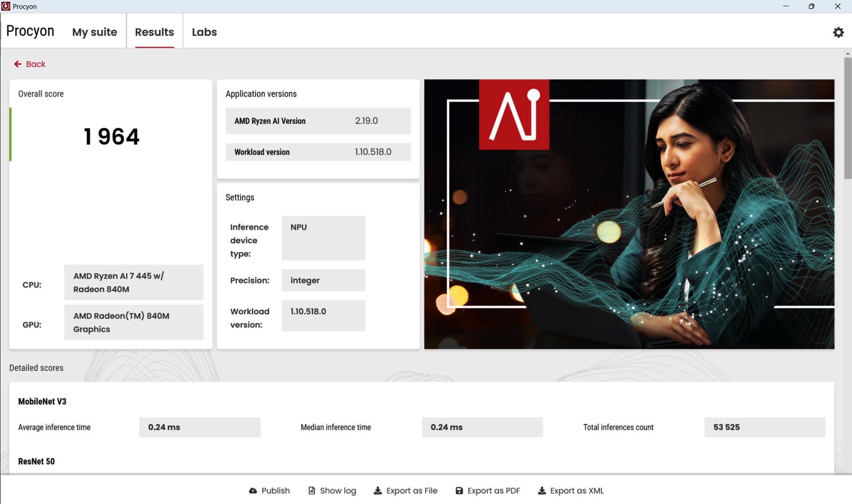Screen dimensions: 852x504
Task: Click the Export as XML download icon
Action: (542, 491)
